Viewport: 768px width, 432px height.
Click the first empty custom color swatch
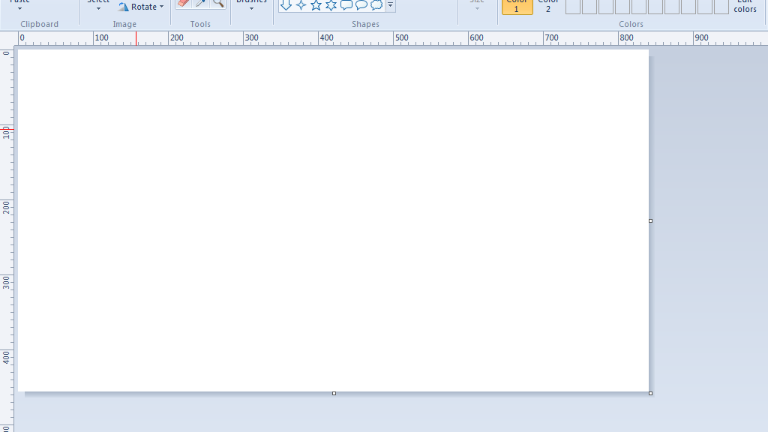click(x=573, y=7)
